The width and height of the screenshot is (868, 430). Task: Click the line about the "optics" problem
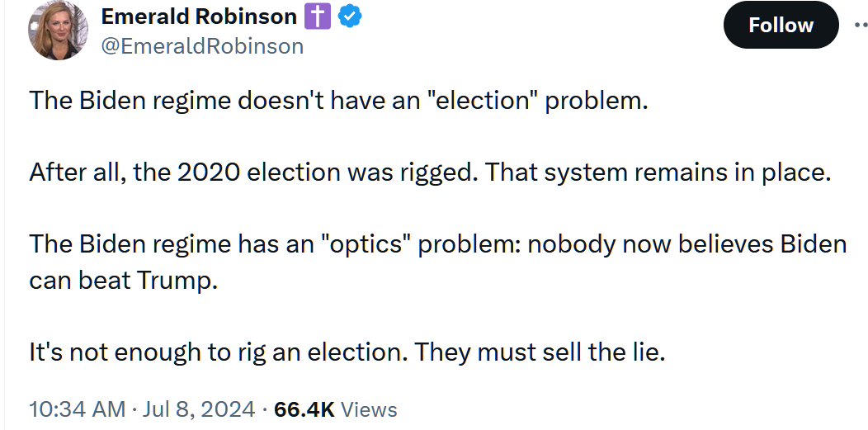pos(437,244)
